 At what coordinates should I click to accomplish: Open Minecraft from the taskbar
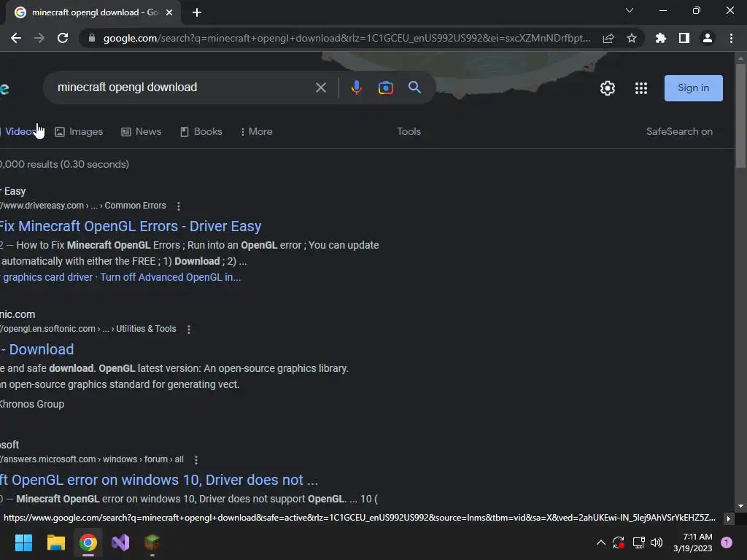coord(152,542)
